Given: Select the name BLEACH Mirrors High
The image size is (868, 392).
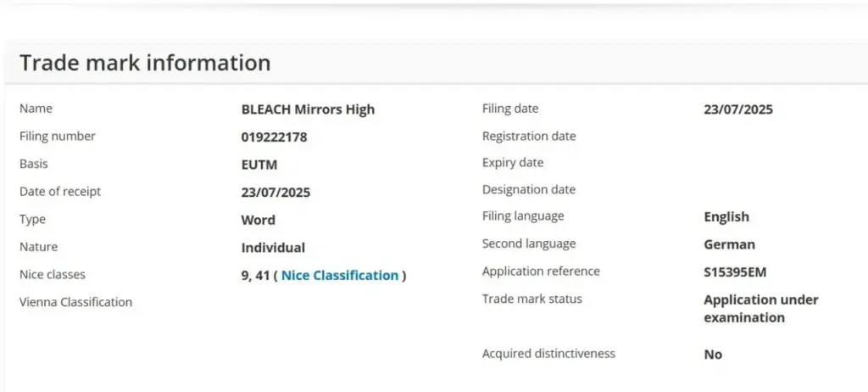Looking at the screenshot, I should (308, 109).
